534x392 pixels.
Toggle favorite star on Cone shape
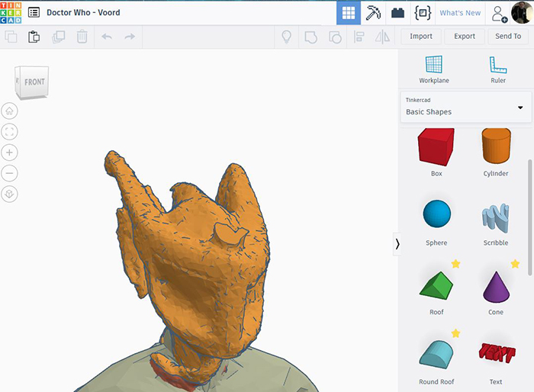point(515,264)
